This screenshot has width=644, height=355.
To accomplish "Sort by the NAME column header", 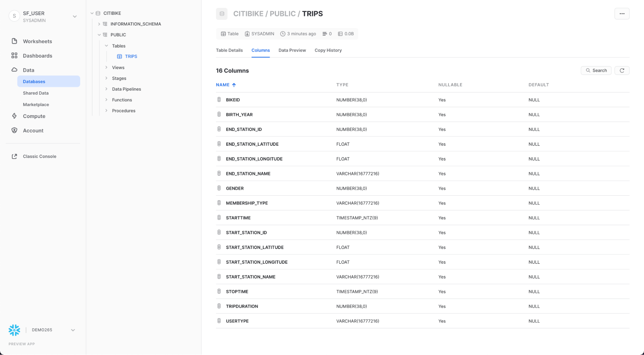I will coord(223,85).
